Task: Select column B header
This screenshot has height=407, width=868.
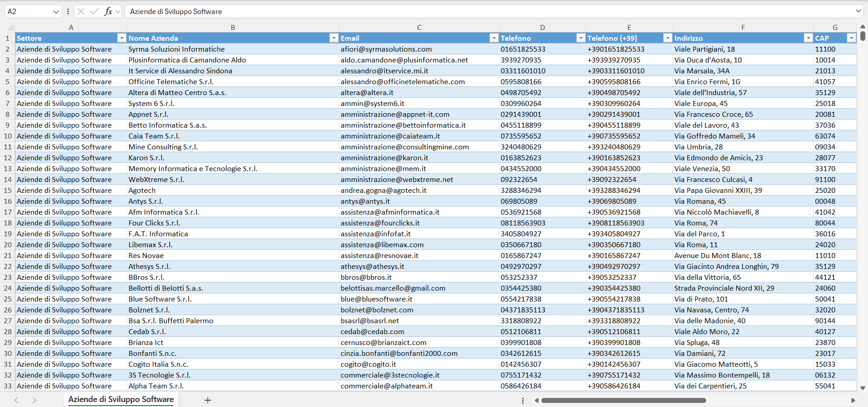Action: click(233, 28)
